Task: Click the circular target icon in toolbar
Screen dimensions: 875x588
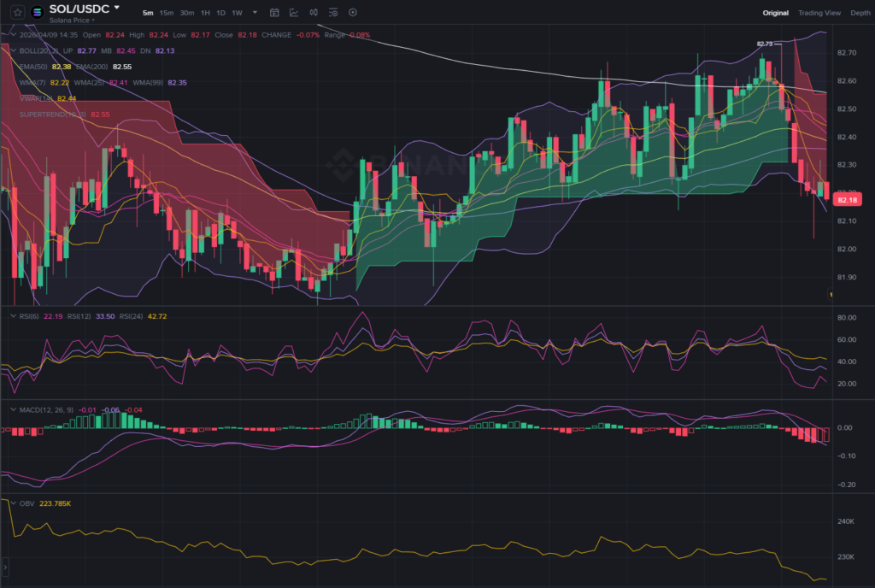Action: 353,13
